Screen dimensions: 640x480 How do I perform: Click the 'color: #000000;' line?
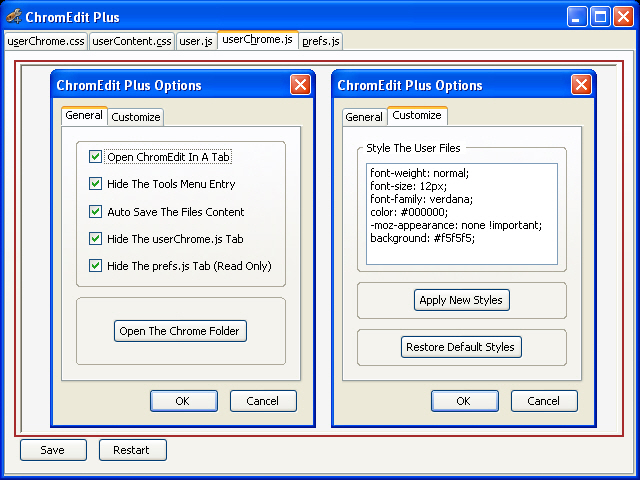(x=409, y=212)
